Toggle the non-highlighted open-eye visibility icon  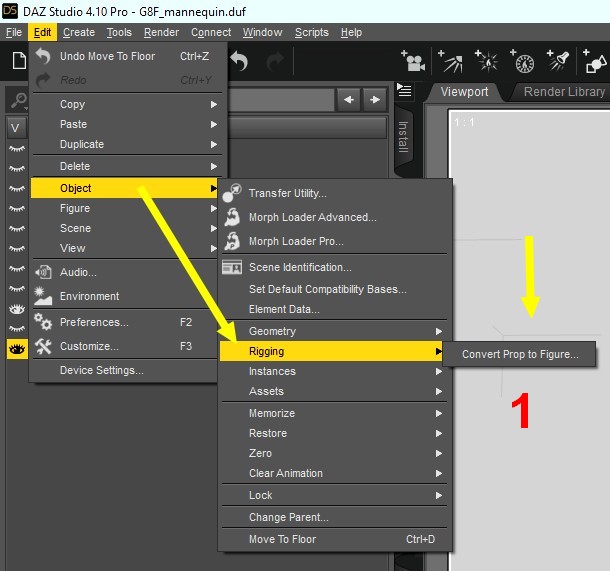(17, 309)
